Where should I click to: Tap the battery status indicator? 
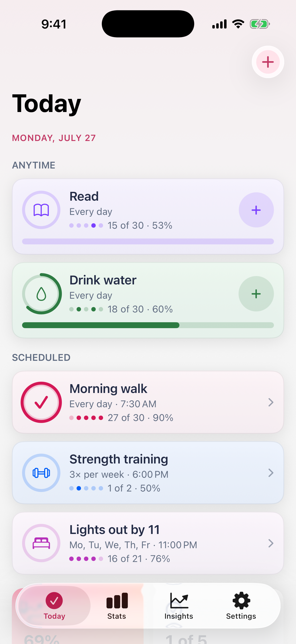click(260, 24)
